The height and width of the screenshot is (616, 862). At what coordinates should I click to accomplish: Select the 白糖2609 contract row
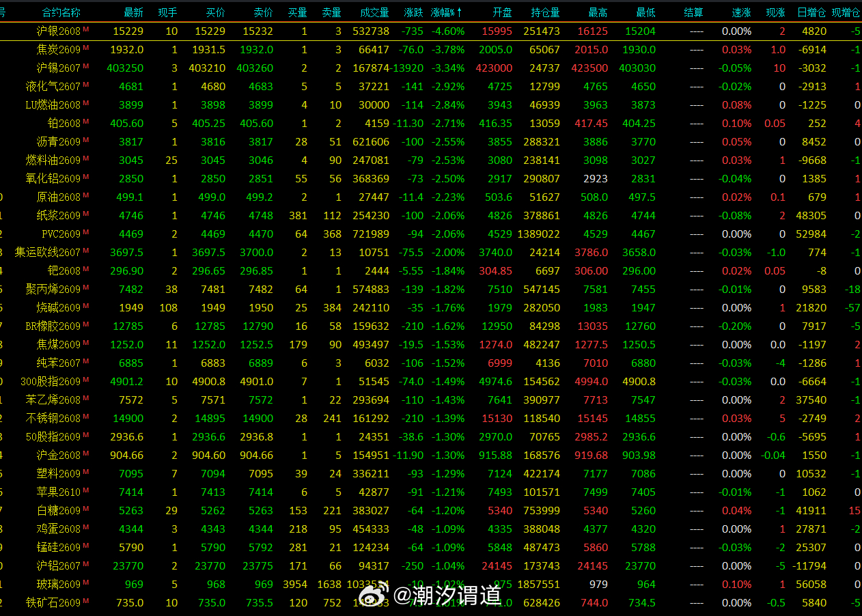coord(431,510)
